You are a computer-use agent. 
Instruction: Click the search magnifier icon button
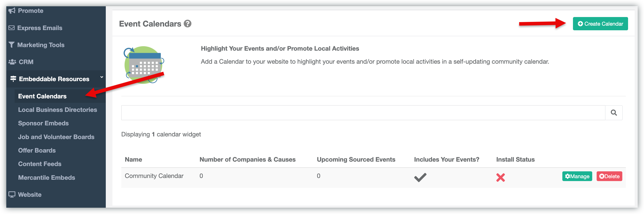(x=613, y=113)
